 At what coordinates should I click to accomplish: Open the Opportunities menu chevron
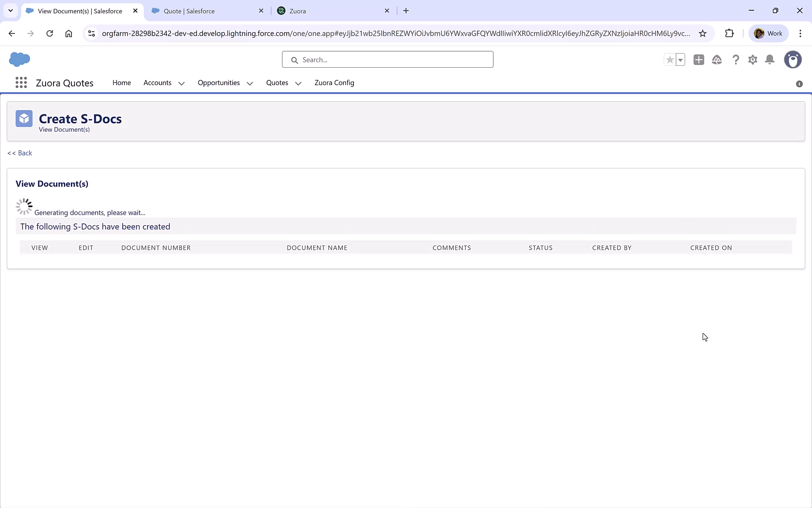pyautogui.click(x=250, y=83)
